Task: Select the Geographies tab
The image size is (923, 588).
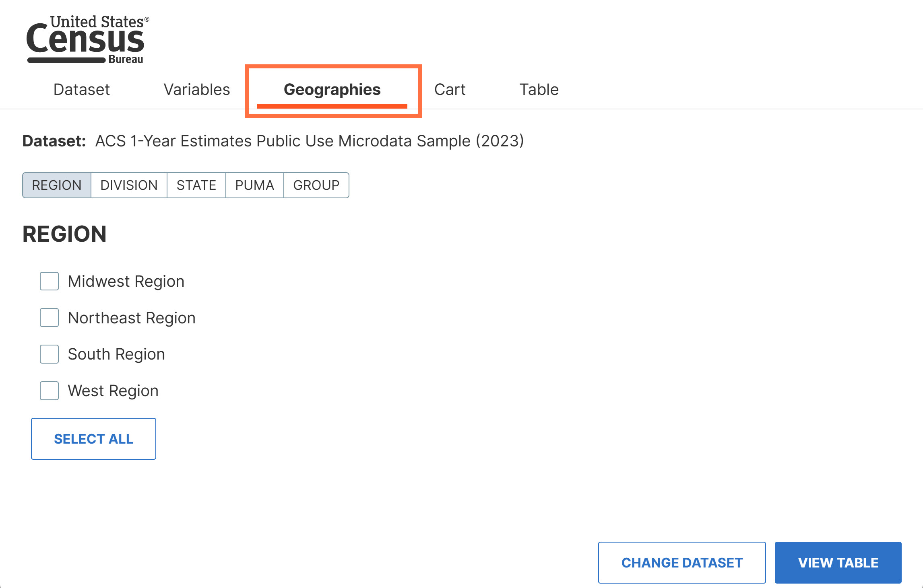Action: pyautogui.click(x=332, y=90)
